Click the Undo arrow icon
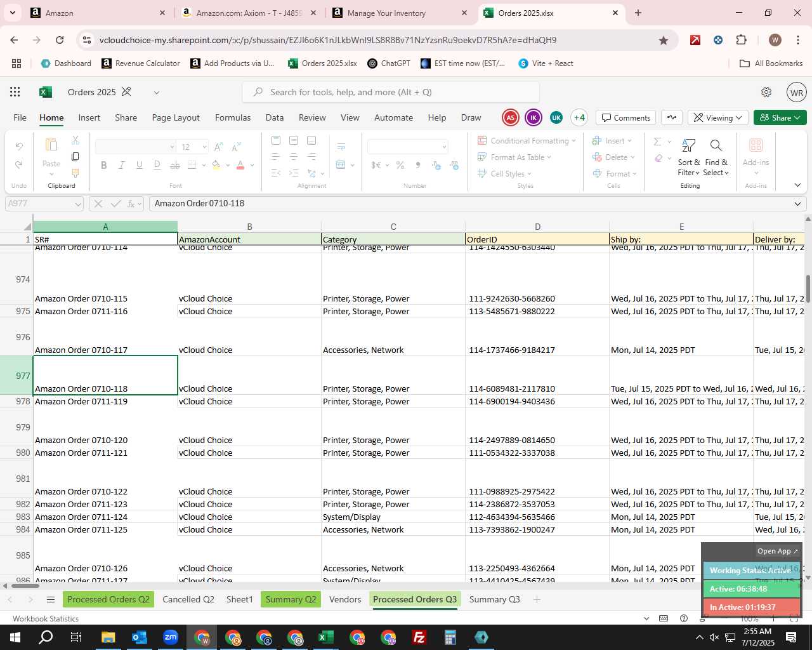Screen dimensions: 812x650 pos(19,147)
